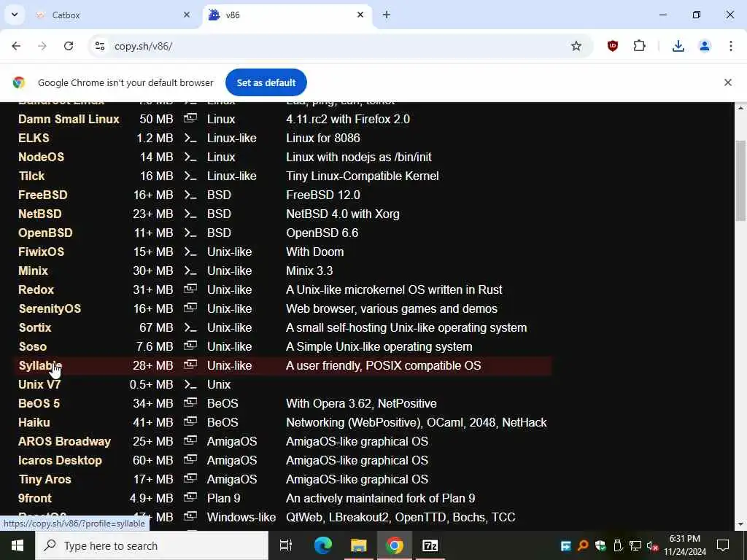
Task: Open the network tray icon
Action: tap(635, 545)
